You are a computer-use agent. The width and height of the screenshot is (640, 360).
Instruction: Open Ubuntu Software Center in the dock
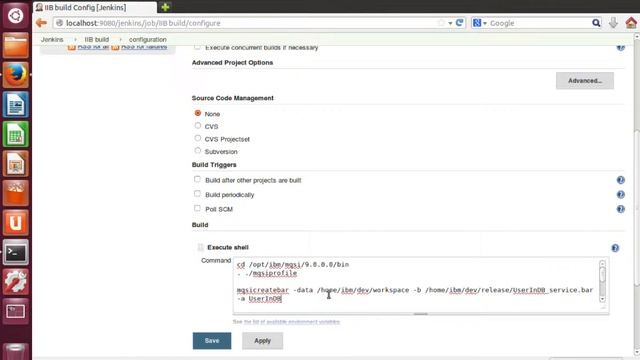[16, 193]
